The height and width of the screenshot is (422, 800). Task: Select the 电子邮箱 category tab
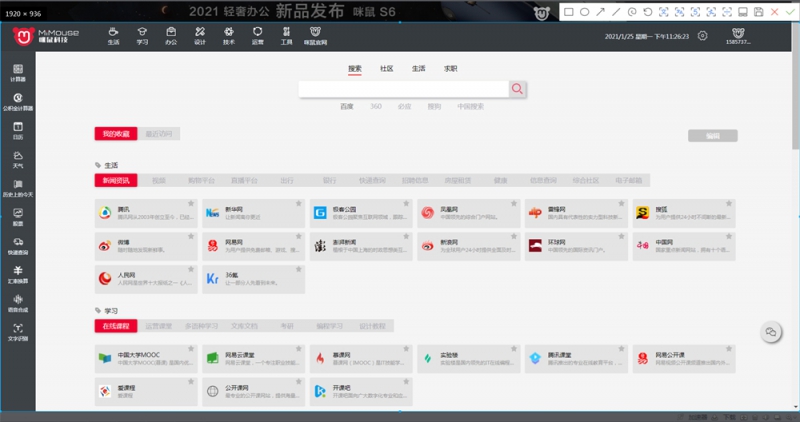tap(629, 181)
